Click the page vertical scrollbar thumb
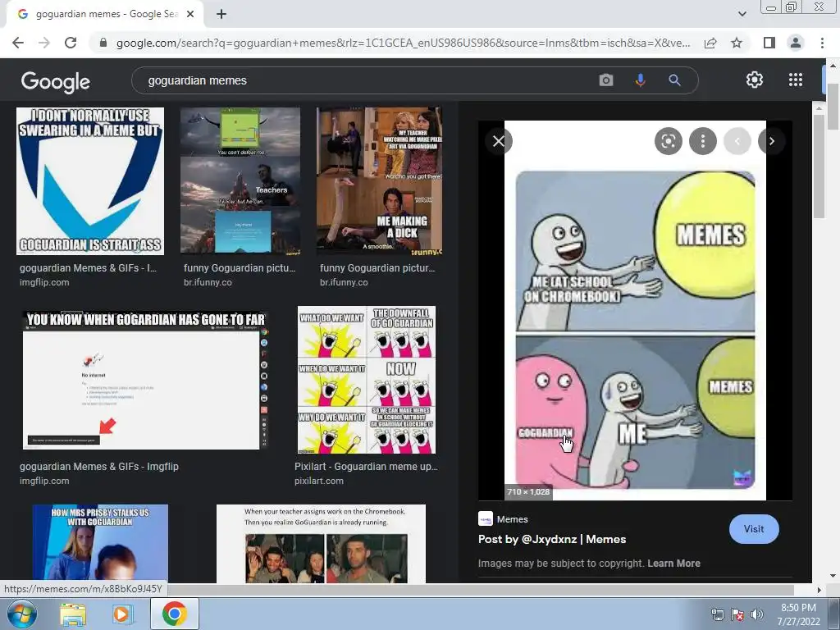840x630 pixels. [833, 106]
